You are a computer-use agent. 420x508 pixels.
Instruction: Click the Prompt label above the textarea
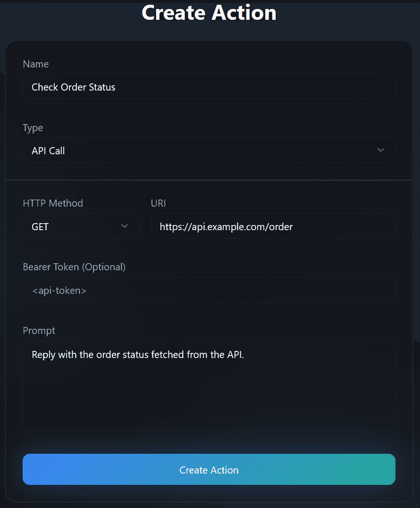[x=39, y=330]
